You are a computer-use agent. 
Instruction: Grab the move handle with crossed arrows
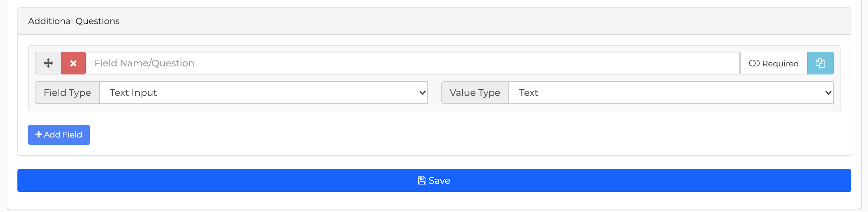point(48,63)
